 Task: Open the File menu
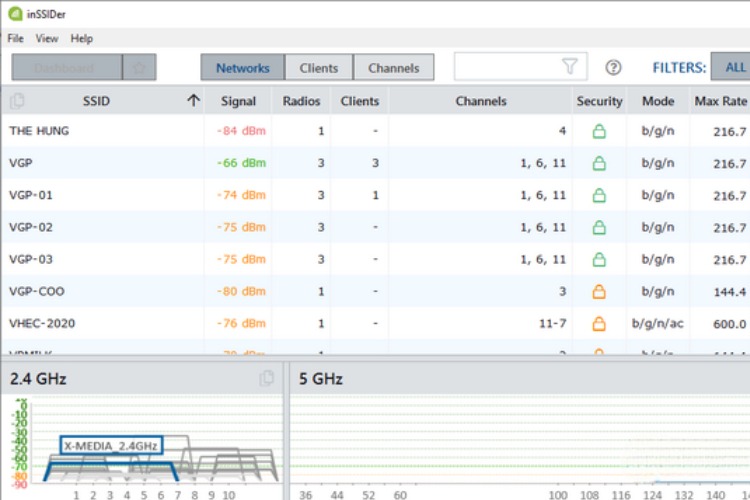[x=15, y=38]
